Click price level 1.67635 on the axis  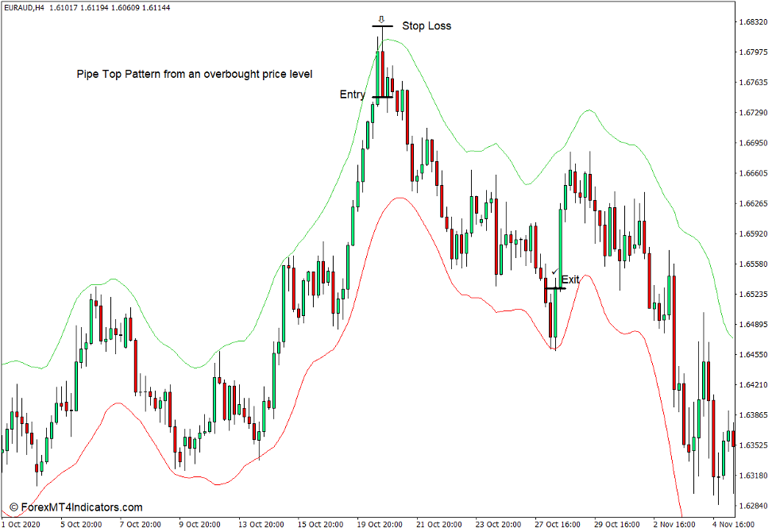[x=753, y=82]
